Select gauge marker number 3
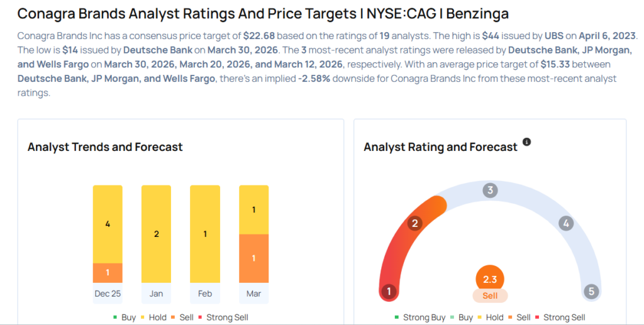 tap(490, 190)
